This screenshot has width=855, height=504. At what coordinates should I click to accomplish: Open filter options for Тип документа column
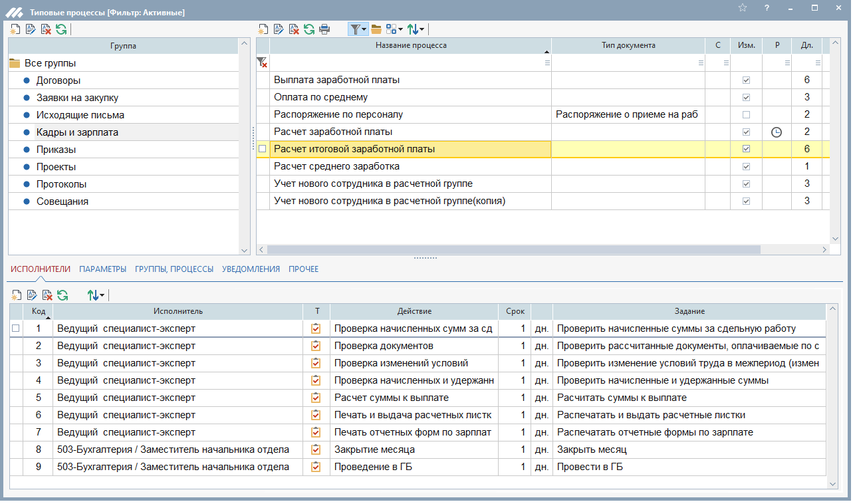[701, 63]
